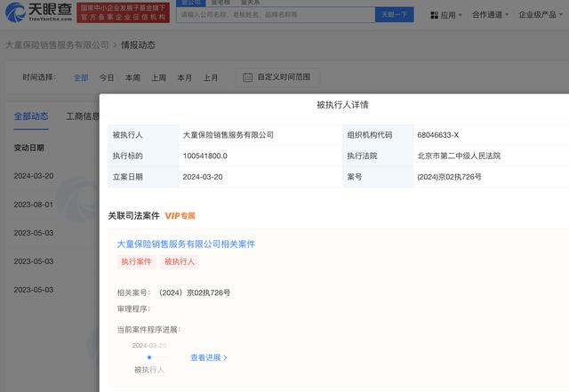Click the 当前案件程序进展 label
This screenshot has height=392, width=569.
[148, 330]
